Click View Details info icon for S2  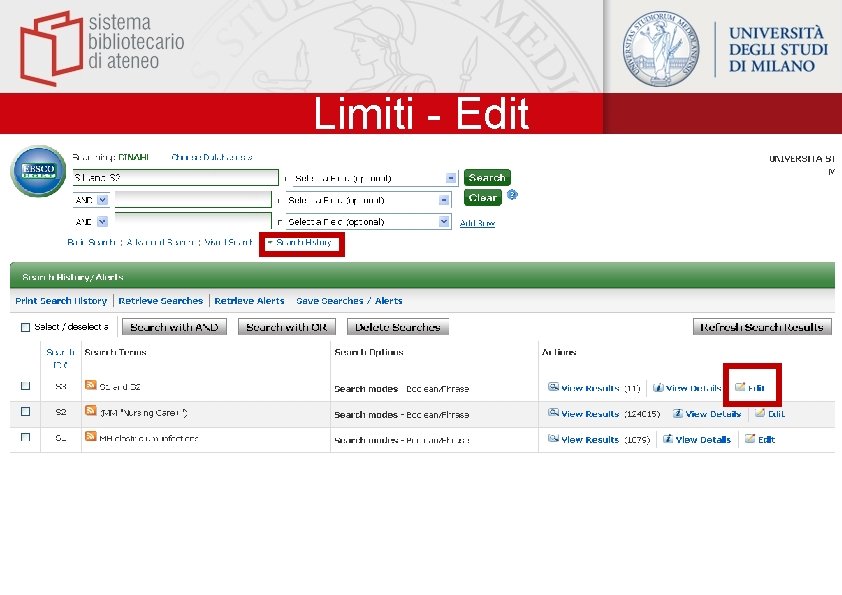678,413
